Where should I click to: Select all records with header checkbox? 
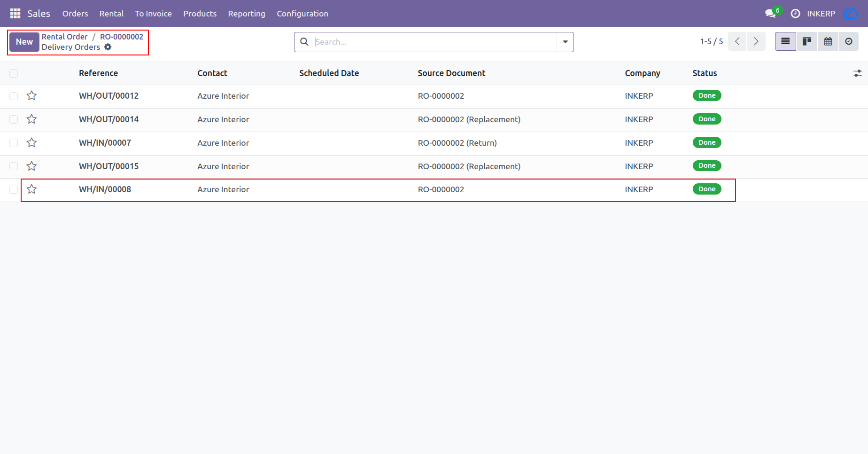click(x=14, y=73)
